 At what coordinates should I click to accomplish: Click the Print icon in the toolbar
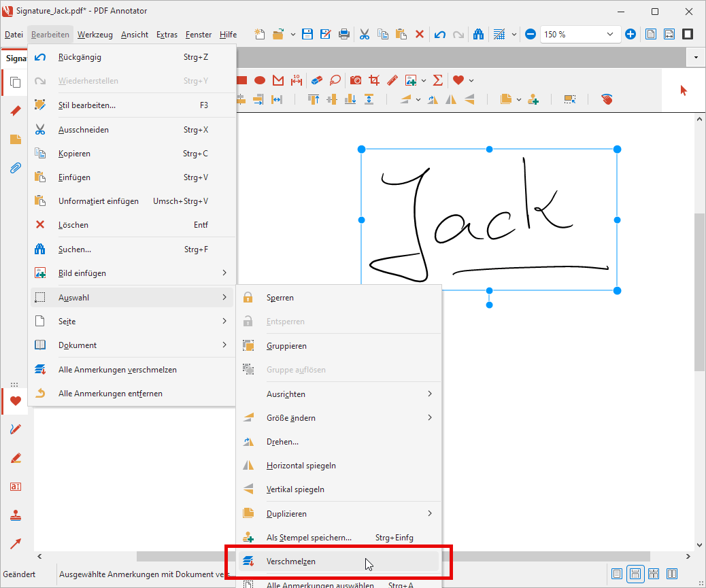(344, 34)
